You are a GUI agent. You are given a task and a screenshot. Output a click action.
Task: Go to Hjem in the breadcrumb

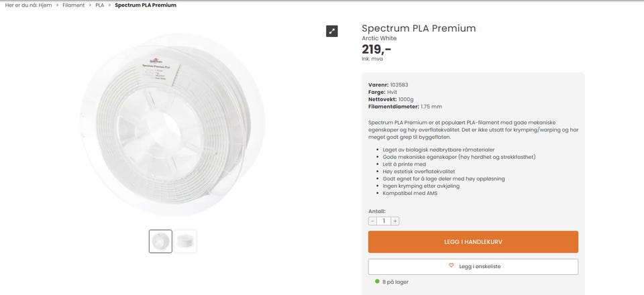[46, 5]
